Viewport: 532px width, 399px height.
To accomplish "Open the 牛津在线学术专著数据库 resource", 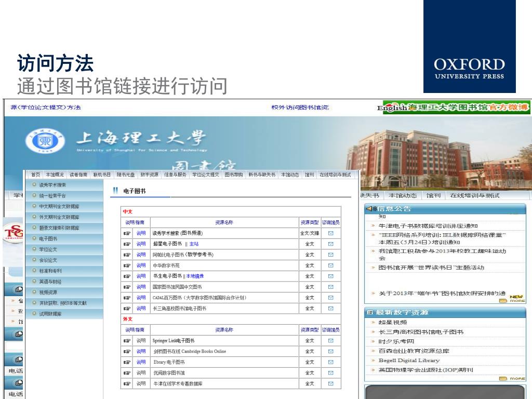I will (178, 384).
